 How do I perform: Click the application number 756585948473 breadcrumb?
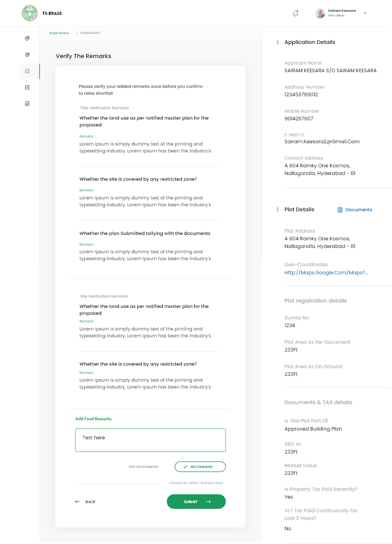(90, 33)
